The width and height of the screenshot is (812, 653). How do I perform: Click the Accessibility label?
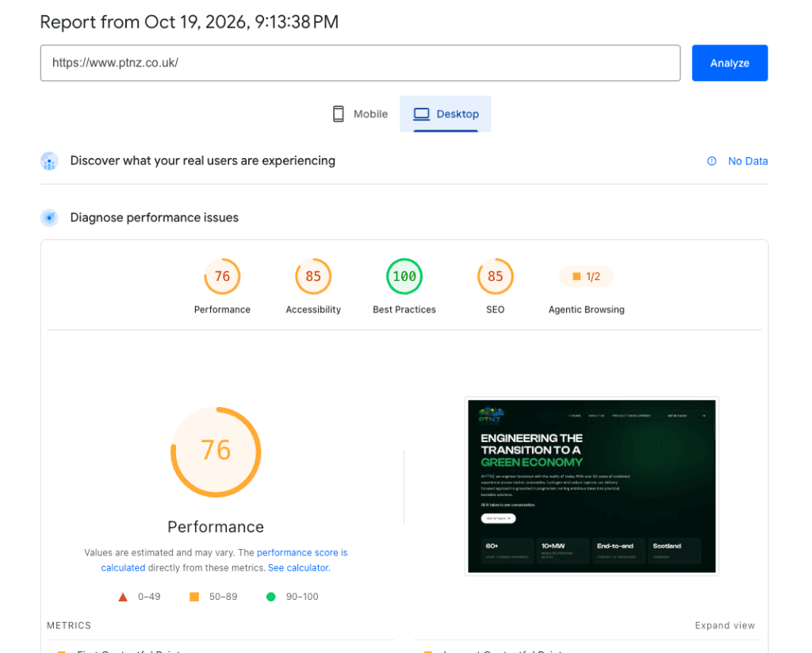click(313, 309)
